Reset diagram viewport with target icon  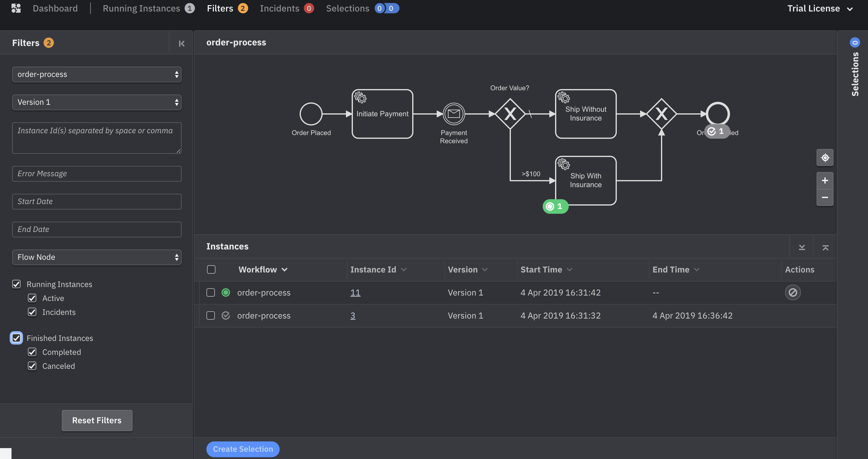point(825,157)
